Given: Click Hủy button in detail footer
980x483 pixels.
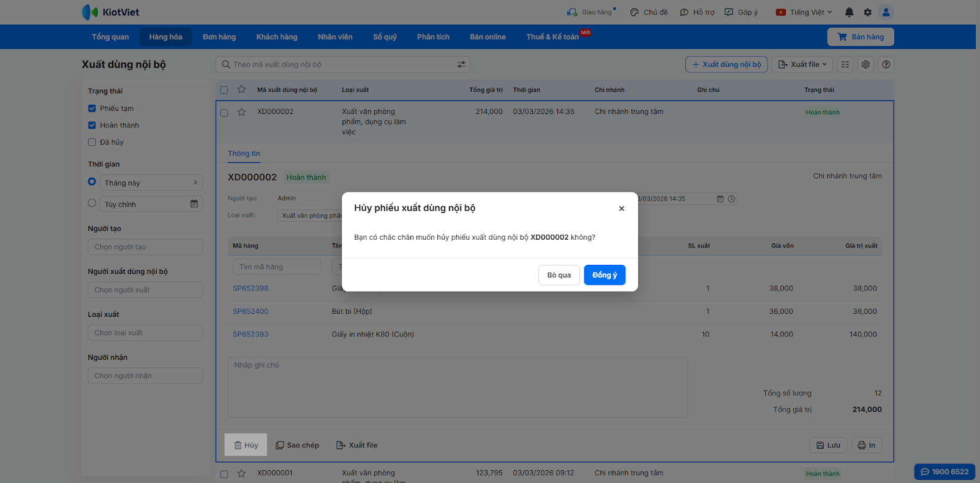Looking at the screenshot, I should click(x=246, y=445).
